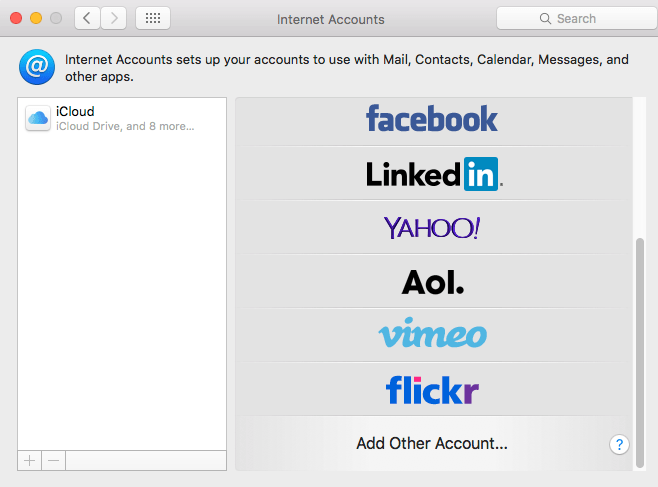Screen dimensions: 658x487
Task: Close the Internet Accounts window
Action: [16, 18]
